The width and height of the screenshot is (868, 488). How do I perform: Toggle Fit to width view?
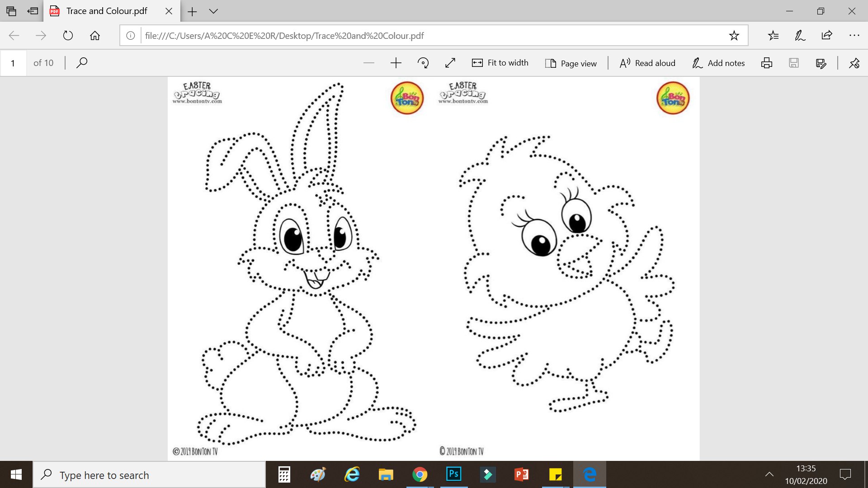pos(500,63)
